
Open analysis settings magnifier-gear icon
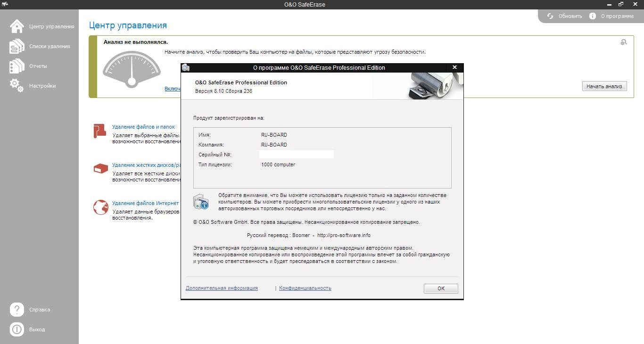point(624,42)
